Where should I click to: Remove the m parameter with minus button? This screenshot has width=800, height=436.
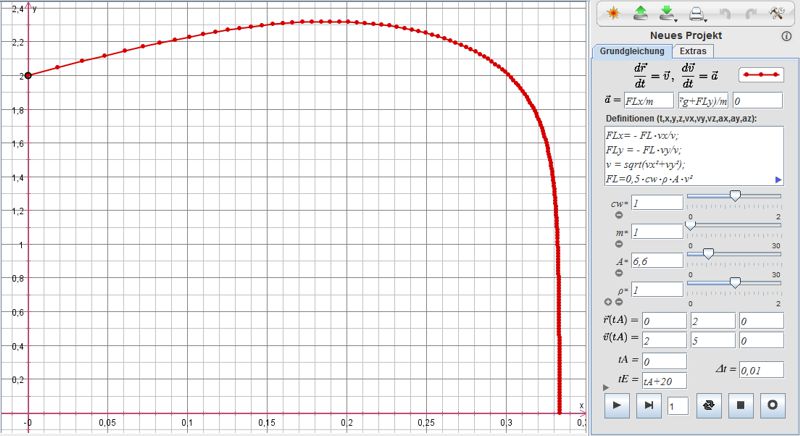[x=618, y=243]
